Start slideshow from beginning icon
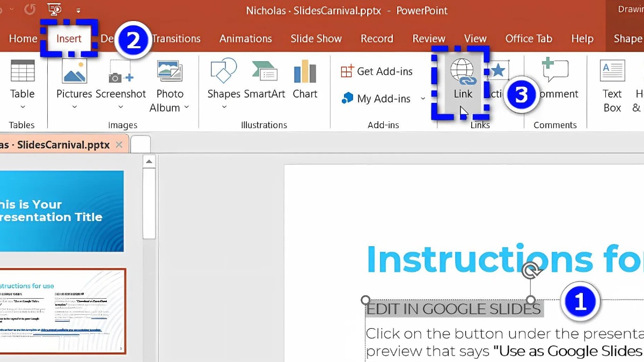Viewport: 644px width, 362px height. (55, 9)
